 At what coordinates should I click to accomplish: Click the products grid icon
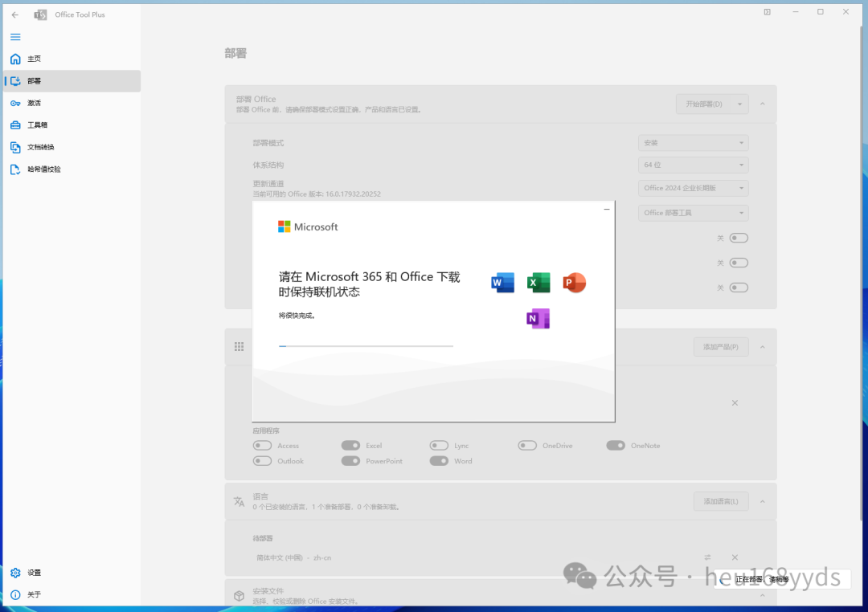[x=240, y=347]
